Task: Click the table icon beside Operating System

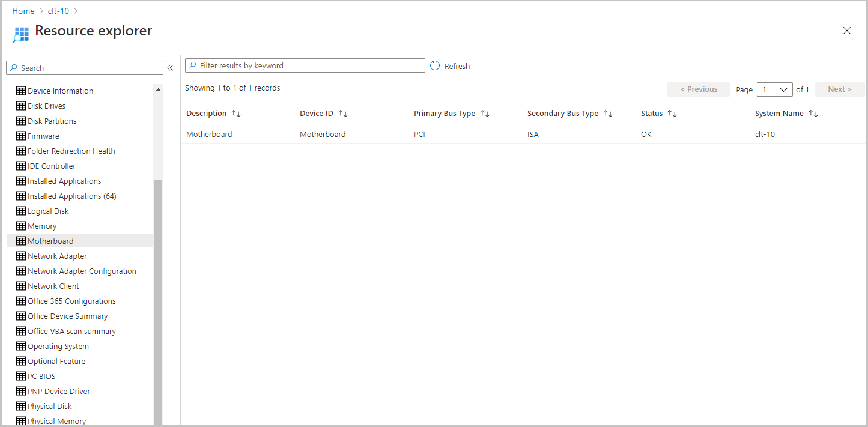Action: click(x=21, y=346)
